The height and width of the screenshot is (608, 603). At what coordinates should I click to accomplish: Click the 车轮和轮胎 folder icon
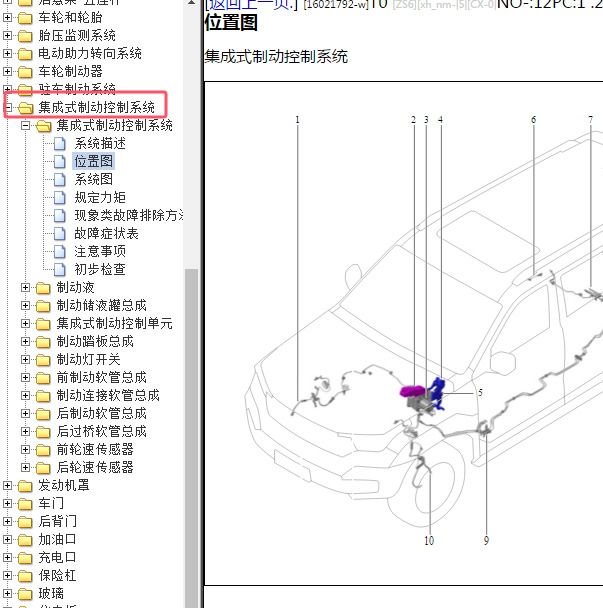pyautogui.click(x=25, y=18)
